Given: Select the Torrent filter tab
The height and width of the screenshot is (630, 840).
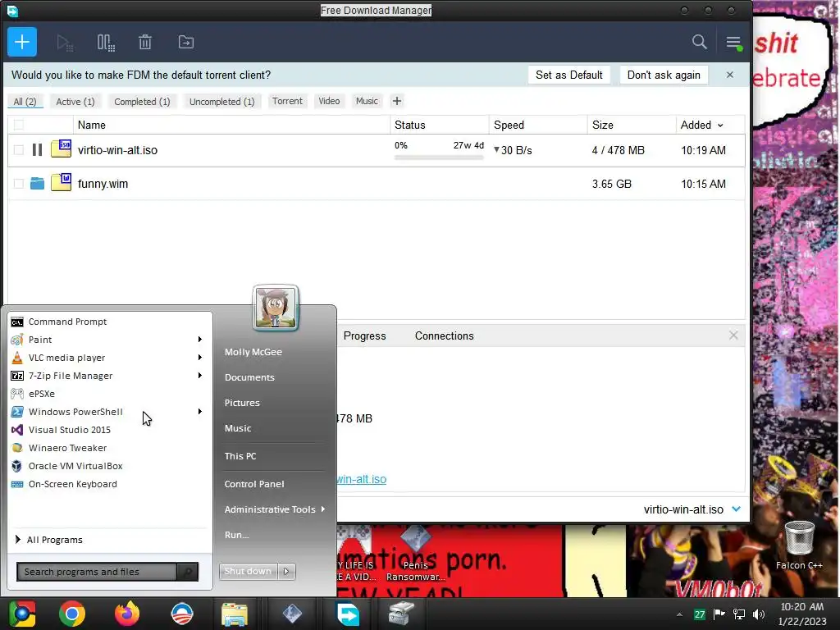Looking at the screenshot, I should [x=287, y=101].
